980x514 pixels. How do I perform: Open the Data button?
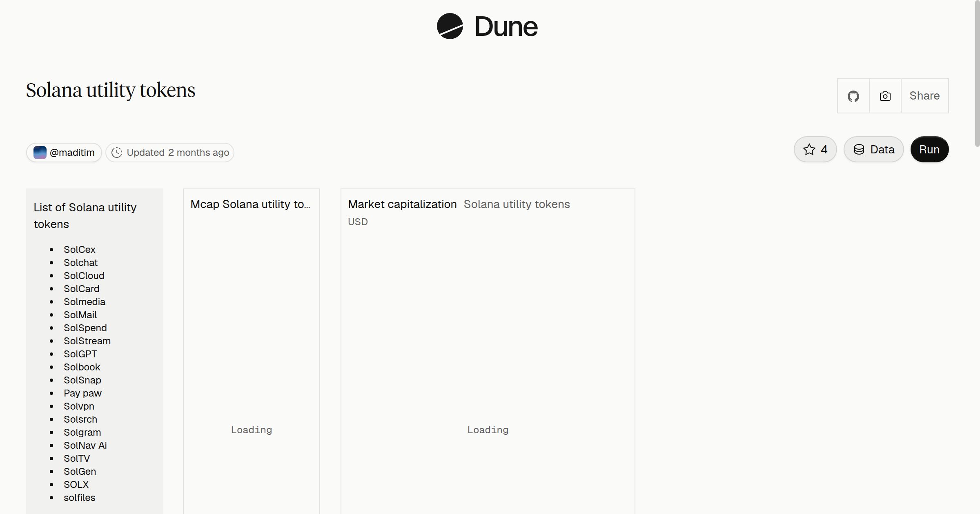873,149
